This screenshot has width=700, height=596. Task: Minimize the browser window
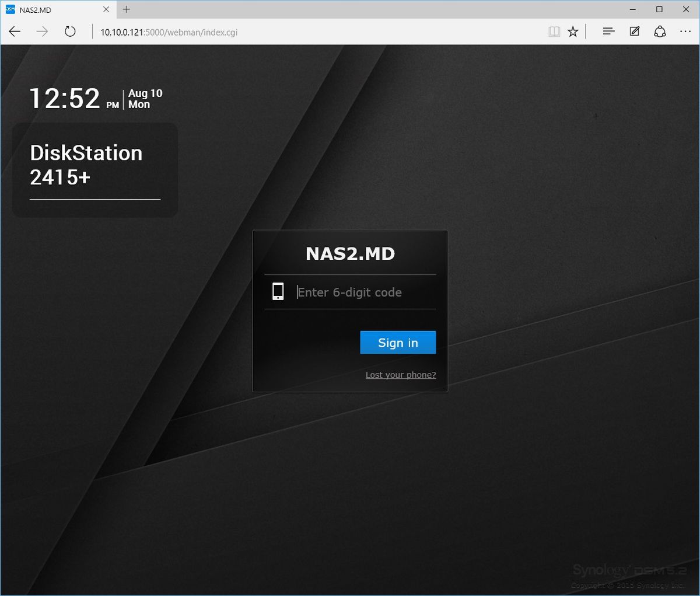tap(633, 9)
